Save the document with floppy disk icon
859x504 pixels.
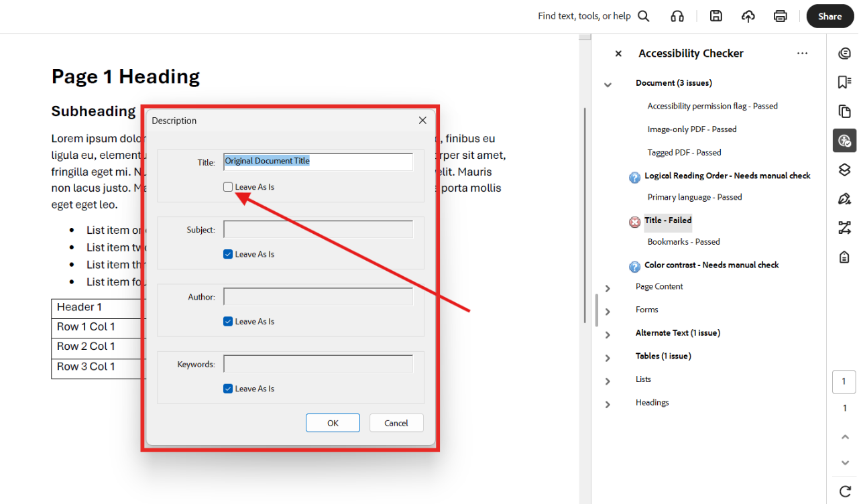coord(716,16)
